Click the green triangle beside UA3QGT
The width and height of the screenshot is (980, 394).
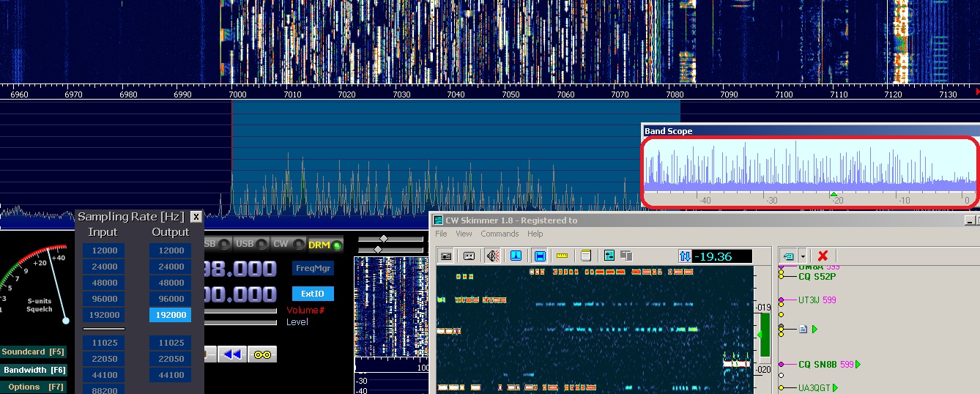(834, 388)
